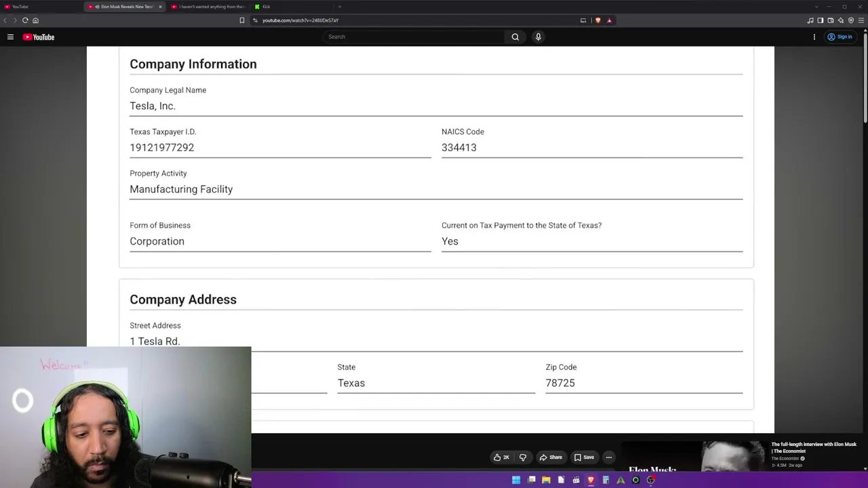Open the browser home page

[x=35, y=20]
